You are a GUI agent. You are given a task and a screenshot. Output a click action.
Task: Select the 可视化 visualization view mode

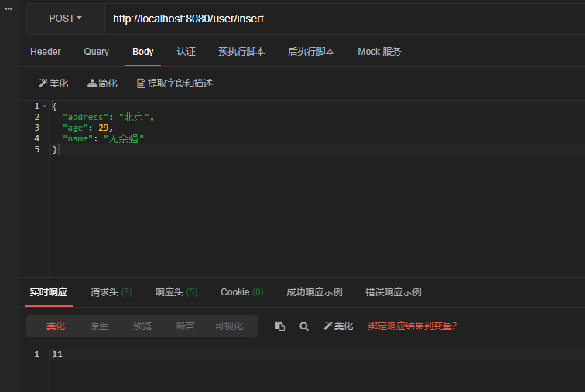pyautogui.click(x=229, y=326)
